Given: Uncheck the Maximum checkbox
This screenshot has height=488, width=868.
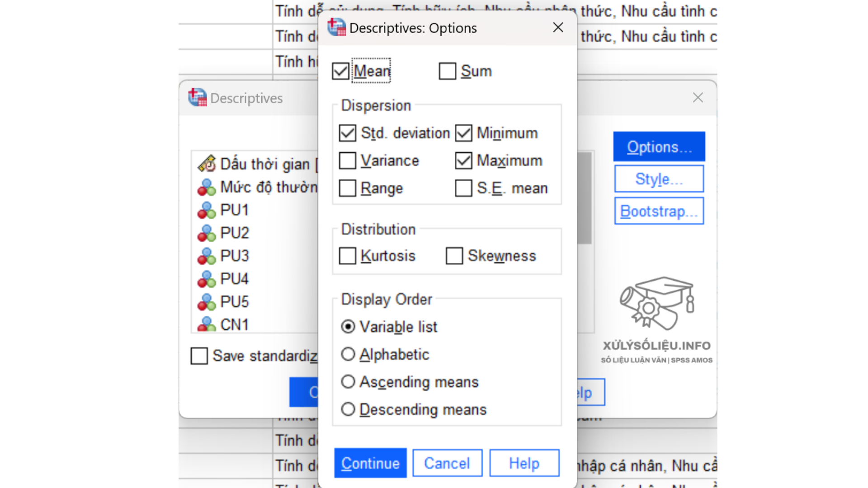Looking at the screenshot, I should point(463,160).
